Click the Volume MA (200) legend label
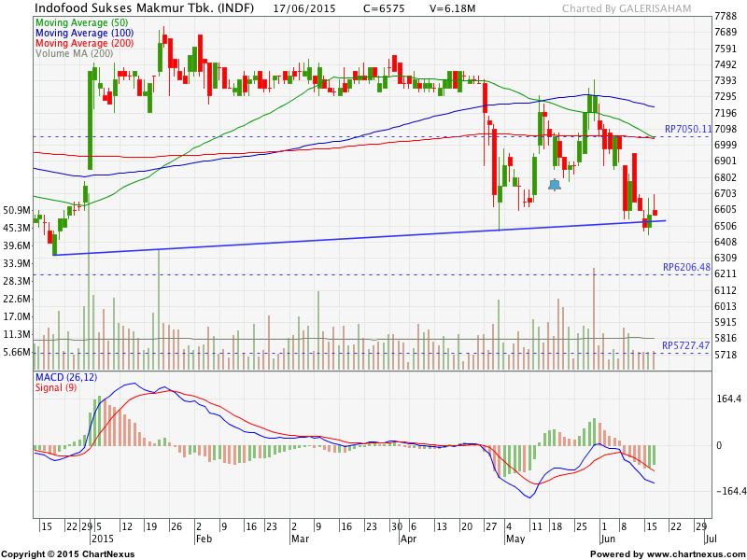The image size is (747, 560). pos(74,53)
